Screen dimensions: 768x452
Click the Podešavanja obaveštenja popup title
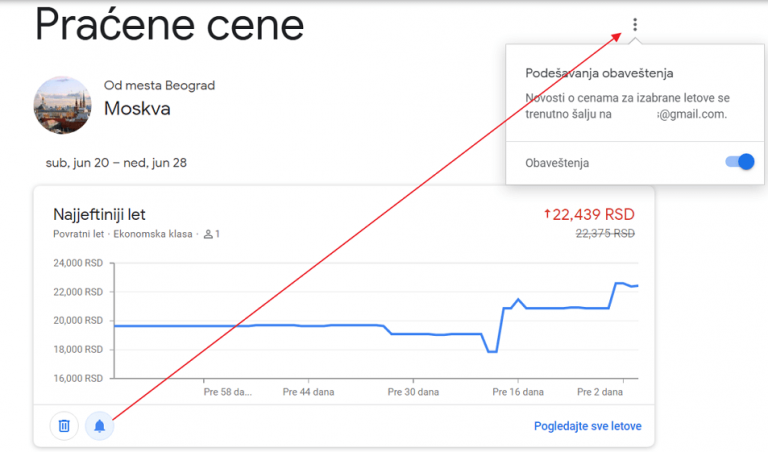pos(599,73)
